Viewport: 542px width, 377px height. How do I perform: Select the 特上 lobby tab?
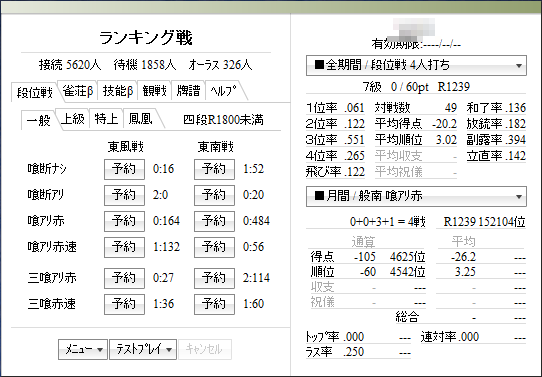pos(106,119)
